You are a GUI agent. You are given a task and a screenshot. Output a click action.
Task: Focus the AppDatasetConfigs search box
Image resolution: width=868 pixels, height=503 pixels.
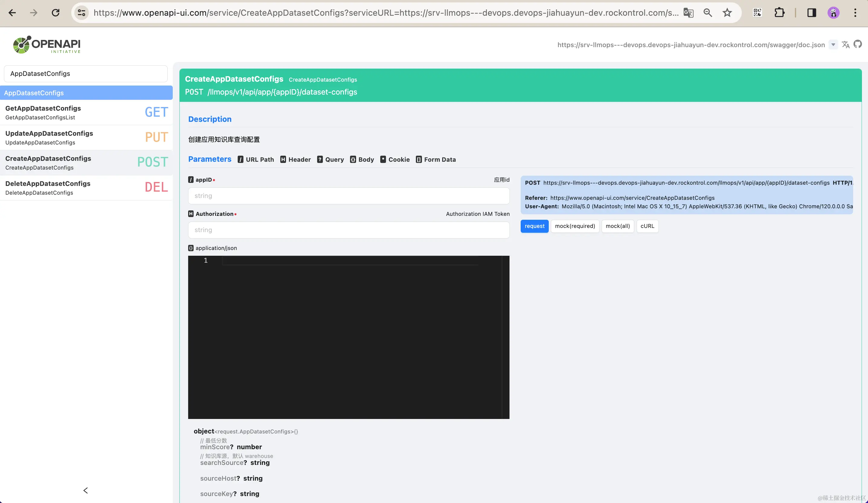click(85, 73)
